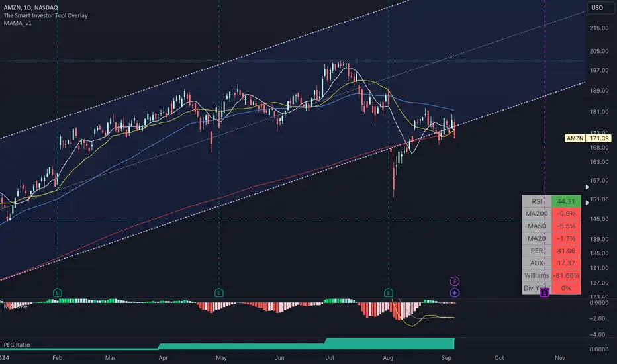Click the Jul label on time axis
The width and height of the screenshot is (617, 364).
[330, 357]
